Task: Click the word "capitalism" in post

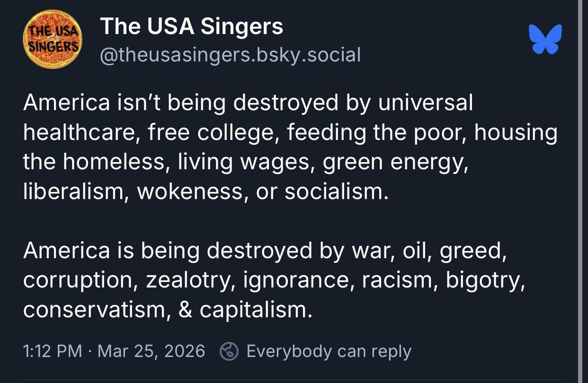Action: [255, 310]
